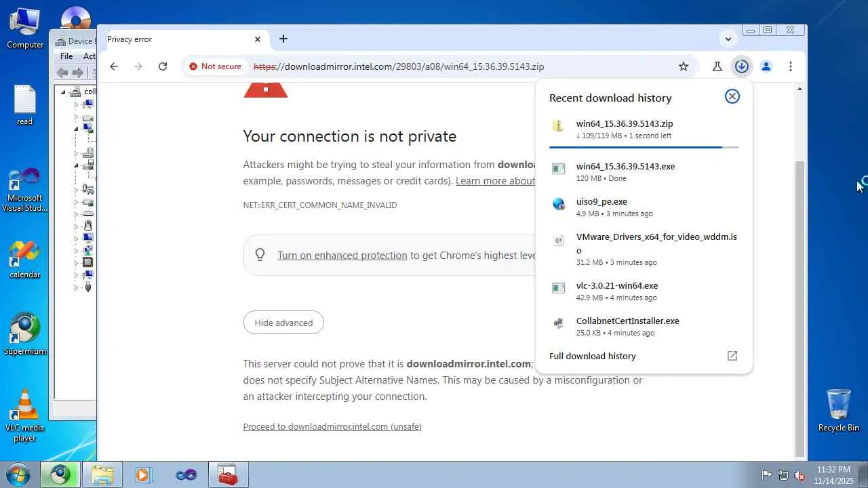Select the Recycle Bin desktop icon
Viewport: 868px width, 488px height.
pos(839,410)
